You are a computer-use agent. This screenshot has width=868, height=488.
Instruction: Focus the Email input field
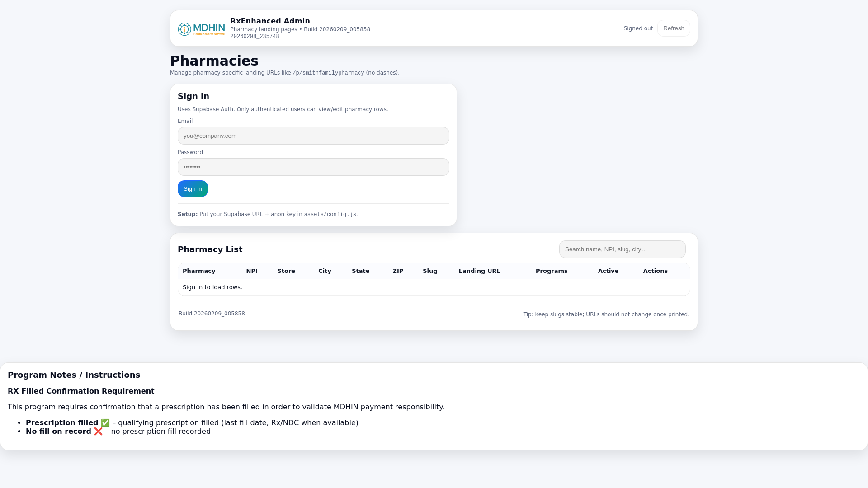(313, 136)
